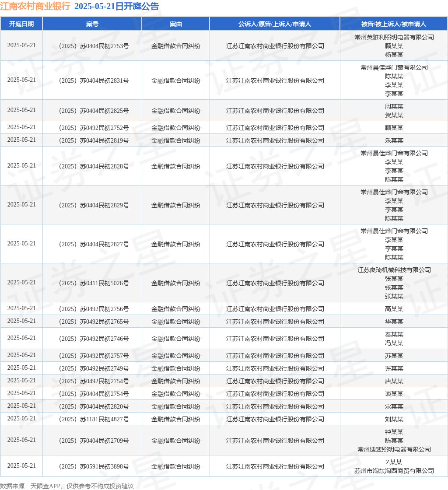Image resolution: width=448 pixels, height=490 pixels.
Task: Click defendant 苏某某
Action: click(x=394, y=356)
